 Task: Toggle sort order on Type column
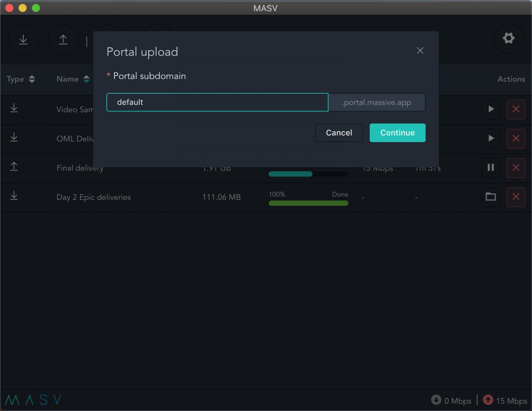(32, 79)
